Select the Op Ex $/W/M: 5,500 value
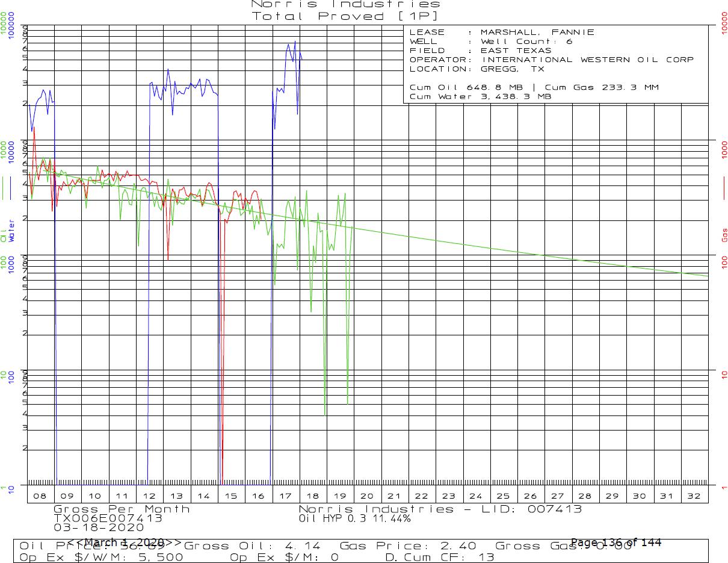This screenshot has height=563, width=728. [x=101, y=558]
